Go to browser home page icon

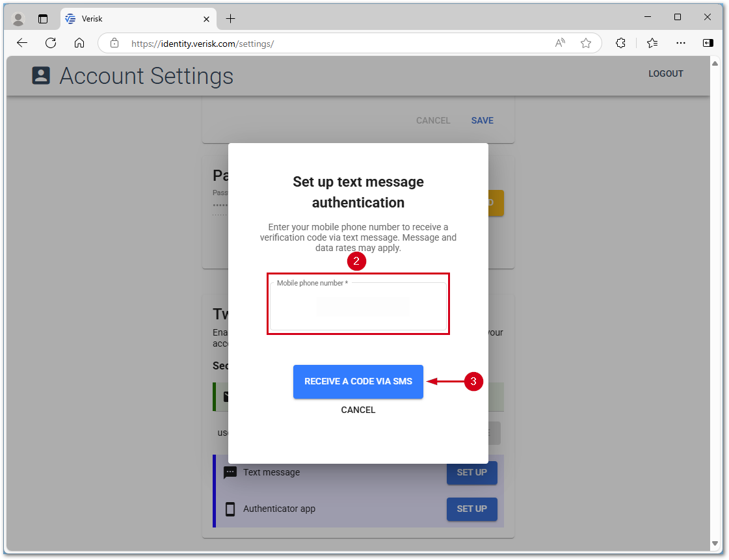click(79, 43)
